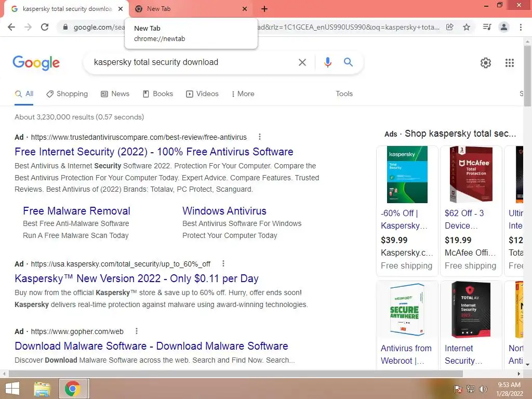Screen dimensions: 532x399
Task: Open options for gopher.com ad
Action: 137,331
